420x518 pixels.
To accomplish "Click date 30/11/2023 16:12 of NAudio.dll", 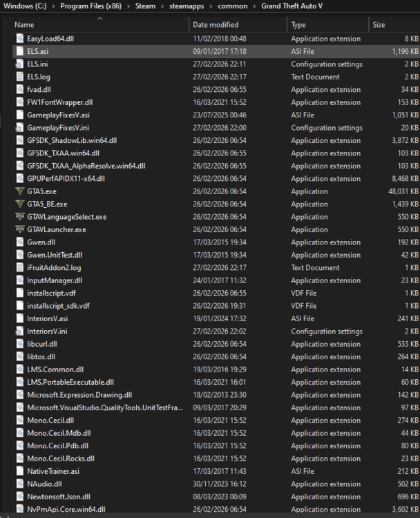I will point(220,484).
